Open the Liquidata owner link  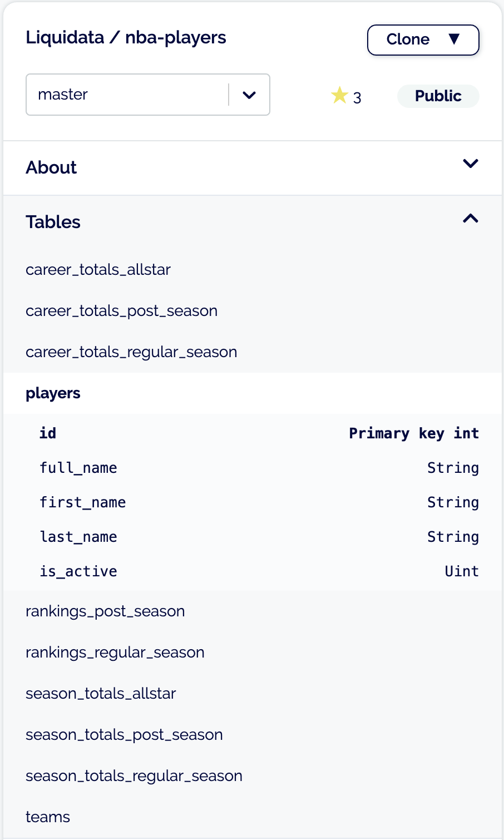tap(65, 38)
